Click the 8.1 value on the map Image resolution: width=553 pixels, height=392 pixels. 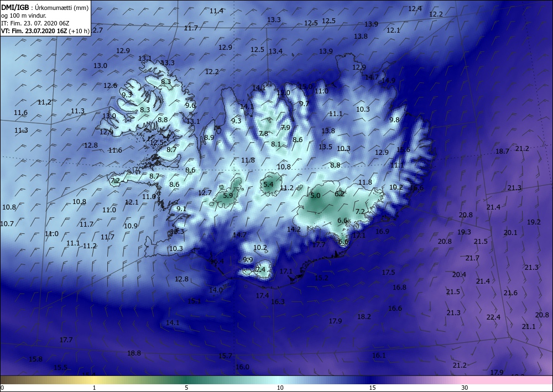(276, 144)
